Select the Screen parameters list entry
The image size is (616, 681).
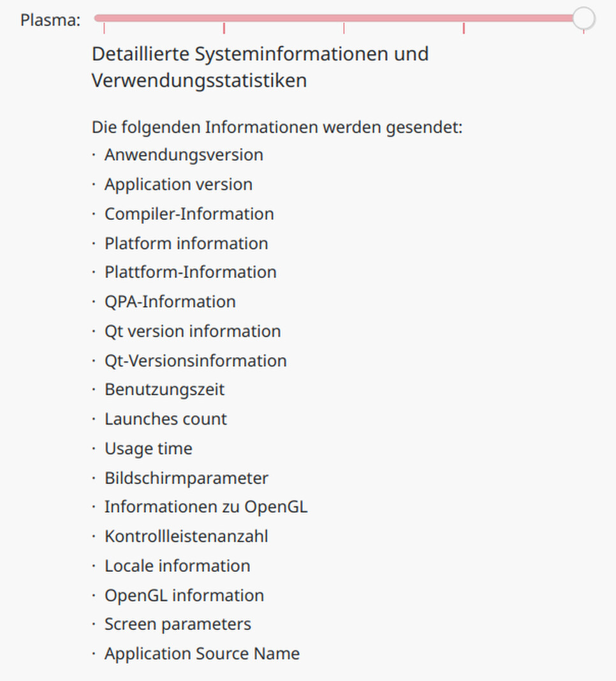[178, 624]
